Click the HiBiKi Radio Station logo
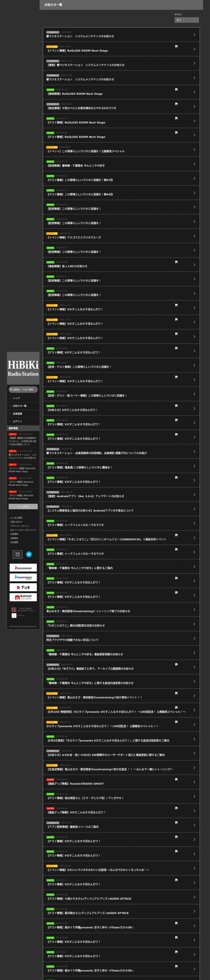Screen dimensions: 210x980 [x=23, y=368]
